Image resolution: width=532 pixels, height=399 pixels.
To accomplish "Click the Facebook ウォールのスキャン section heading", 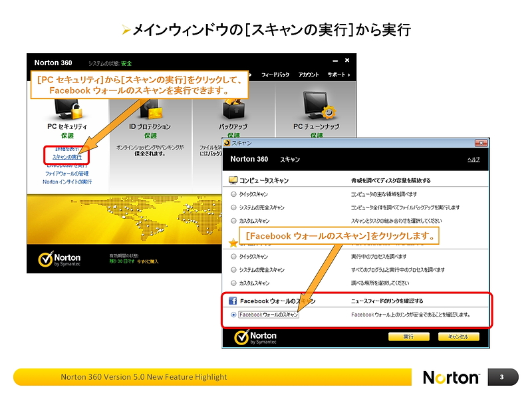I will click(277, 301).
